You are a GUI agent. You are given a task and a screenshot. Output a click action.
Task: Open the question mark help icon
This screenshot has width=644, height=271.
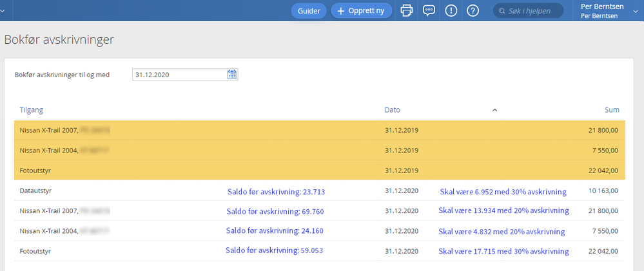(473, 11)
